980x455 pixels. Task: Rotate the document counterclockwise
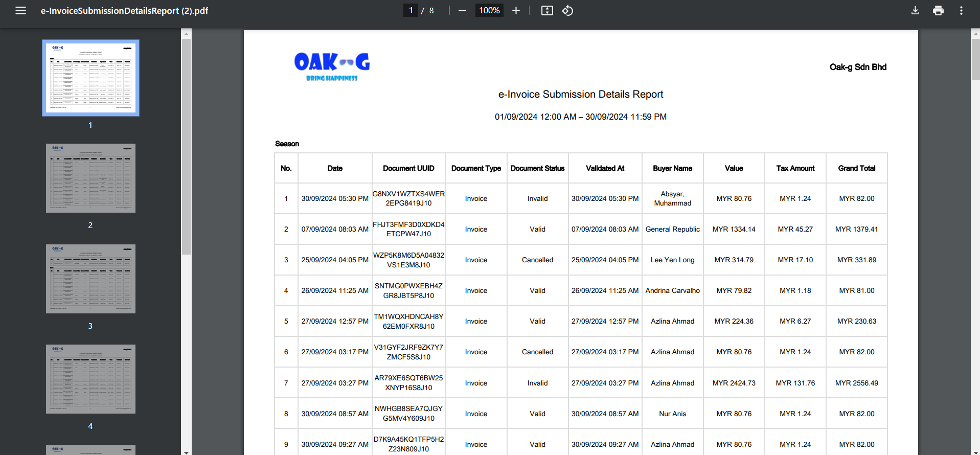(567, 10)
